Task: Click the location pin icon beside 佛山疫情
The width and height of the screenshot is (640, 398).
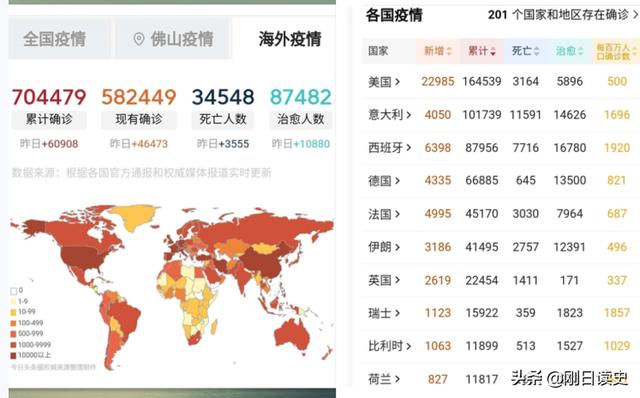Action: click(x=139, y=39)
